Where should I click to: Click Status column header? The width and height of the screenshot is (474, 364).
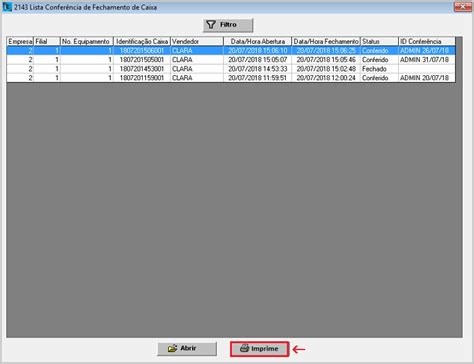tap(380, 41)
